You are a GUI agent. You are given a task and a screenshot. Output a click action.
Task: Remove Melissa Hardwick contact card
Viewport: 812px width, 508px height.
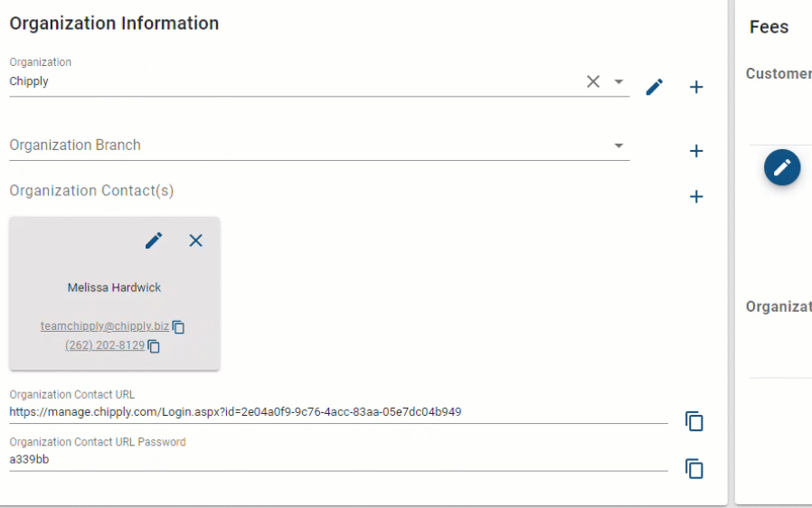195,240
